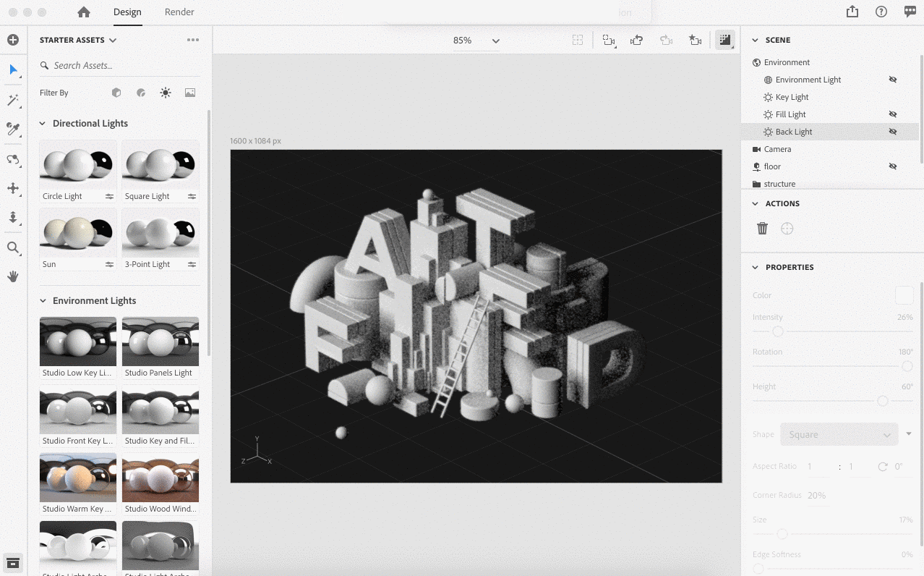Select the Orbit camera tool
Viewport: 924px width, 576px height.
[13, 159]
